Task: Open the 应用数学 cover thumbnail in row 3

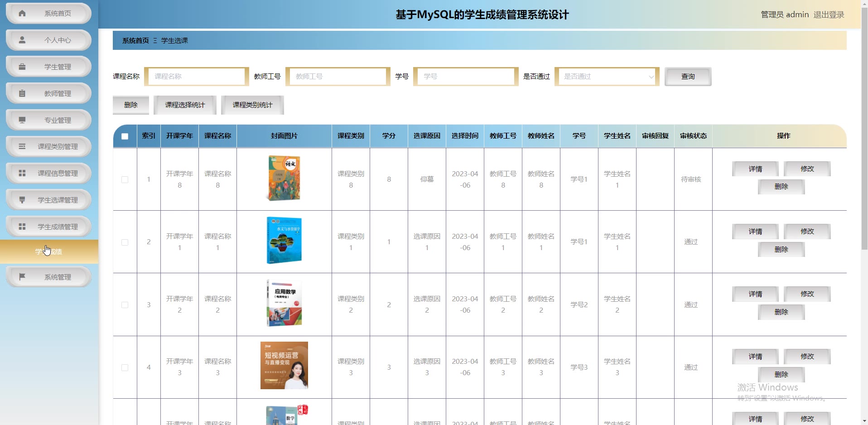Action: (x=284, y=303)
